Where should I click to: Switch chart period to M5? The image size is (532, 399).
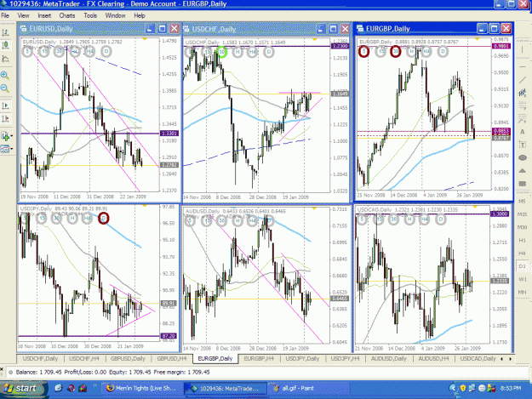coord(522,202)
